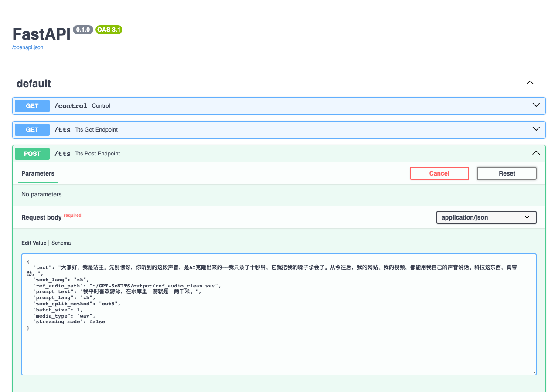Switch to the Schema tab
This screenshot has width=558, height=392.
point(61,243)
